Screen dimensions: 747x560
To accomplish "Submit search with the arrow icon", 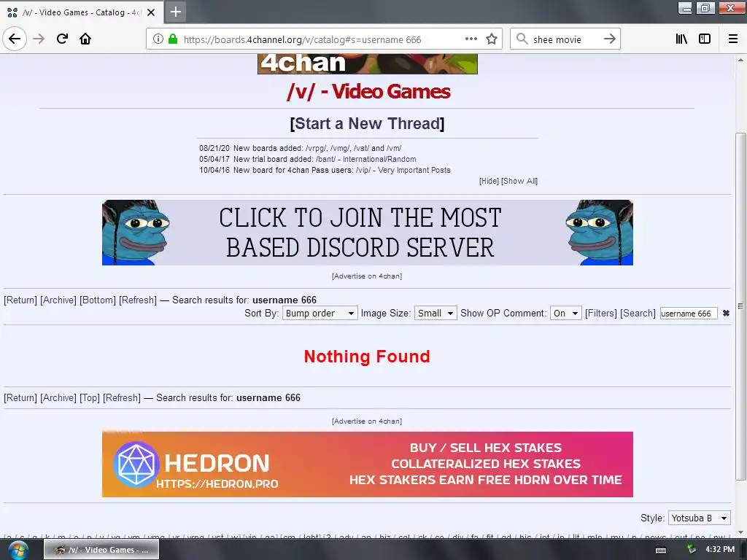I will click(x=609, y=39).
